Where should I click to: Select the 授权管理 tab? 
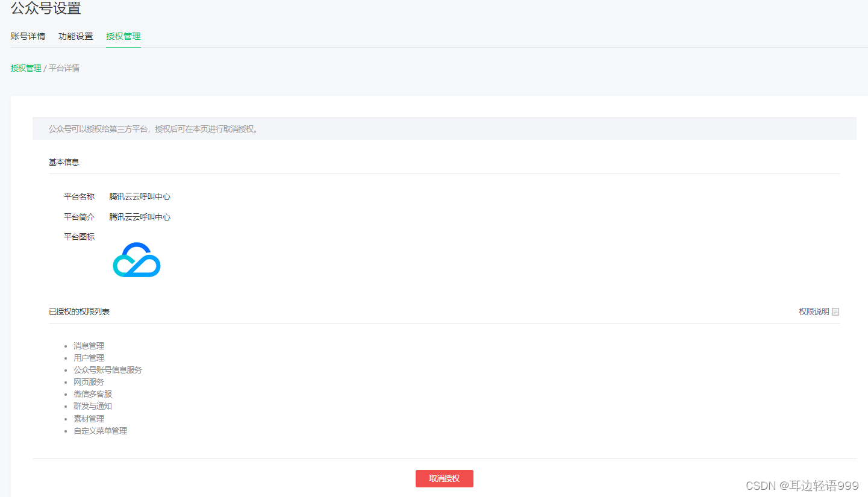pos(123,36)
